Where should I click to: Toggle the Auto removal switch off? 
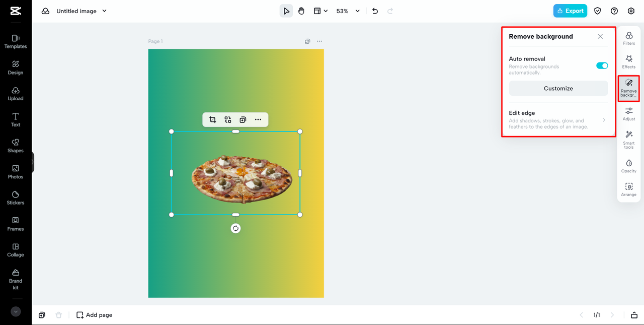[x=602, y=66]
